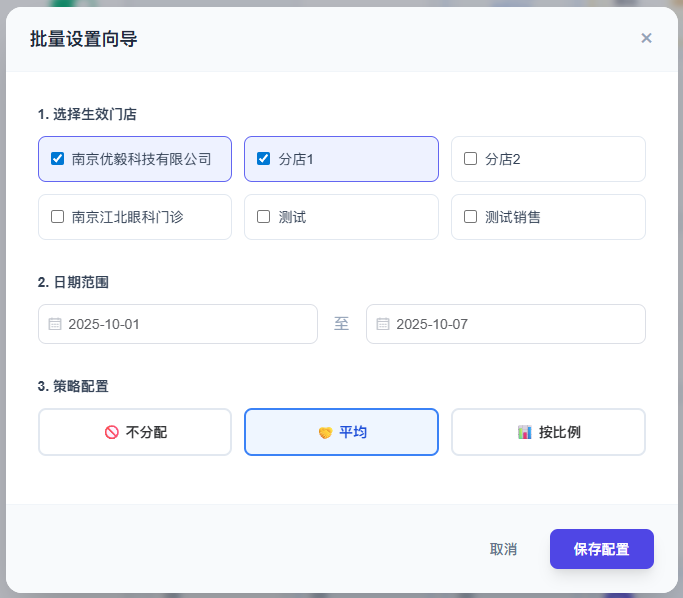683x598 pixels.
Task: Uncheck the 分店1 store checkbox
Action: click(x=264, y=158)
